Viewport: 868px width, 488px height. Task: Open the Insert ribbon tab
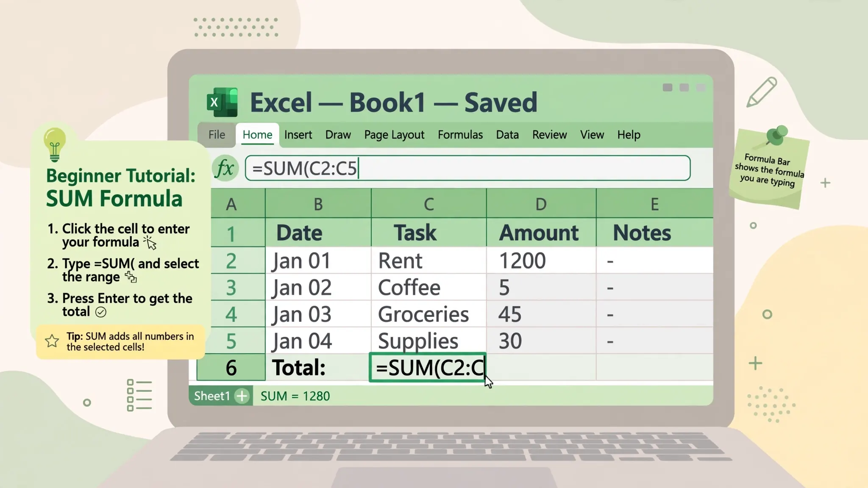coord(298,135)
